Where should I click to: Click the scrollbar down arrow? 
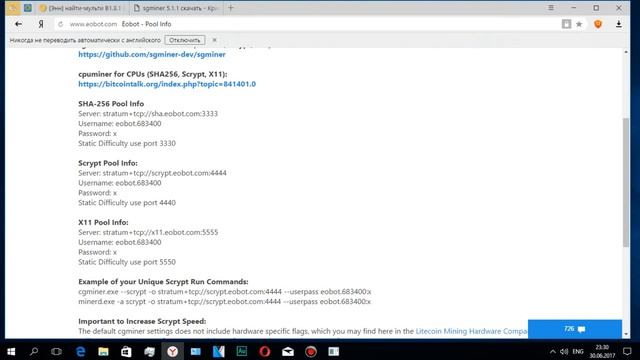coord(626,334)
